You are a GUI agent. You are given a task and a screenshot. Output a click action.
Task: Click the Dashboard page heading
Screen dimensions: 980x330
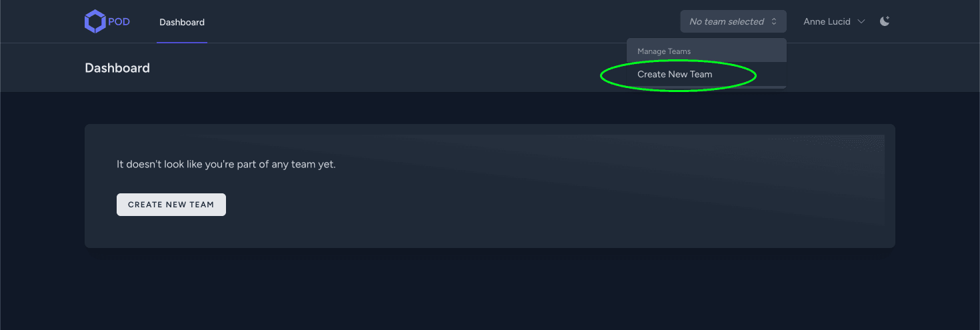point(117,68)
